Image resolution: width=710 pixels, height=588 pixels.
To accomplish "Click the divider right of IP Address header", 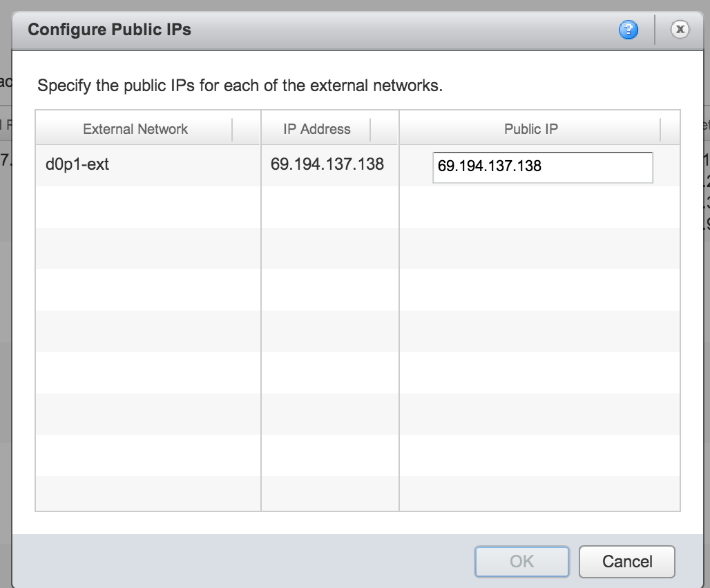I will click(371, 129).
